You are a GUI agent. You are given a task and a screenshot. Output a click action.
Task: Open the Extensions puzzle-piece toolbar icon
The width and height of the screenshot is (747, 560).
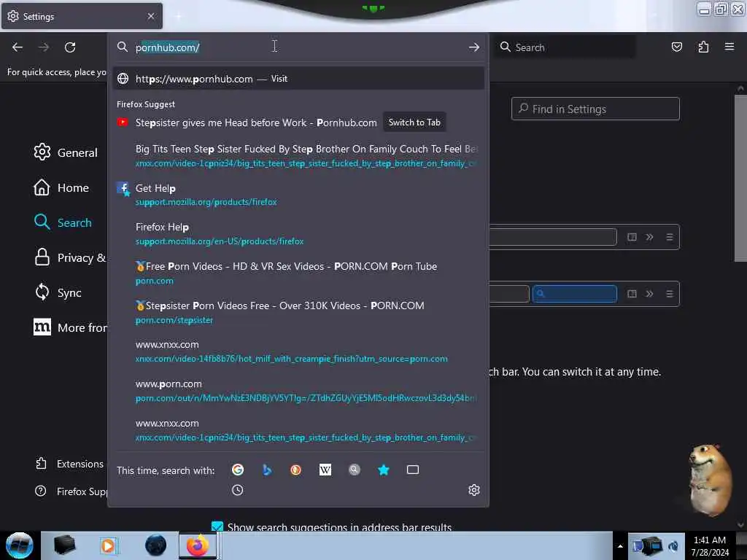703,47
